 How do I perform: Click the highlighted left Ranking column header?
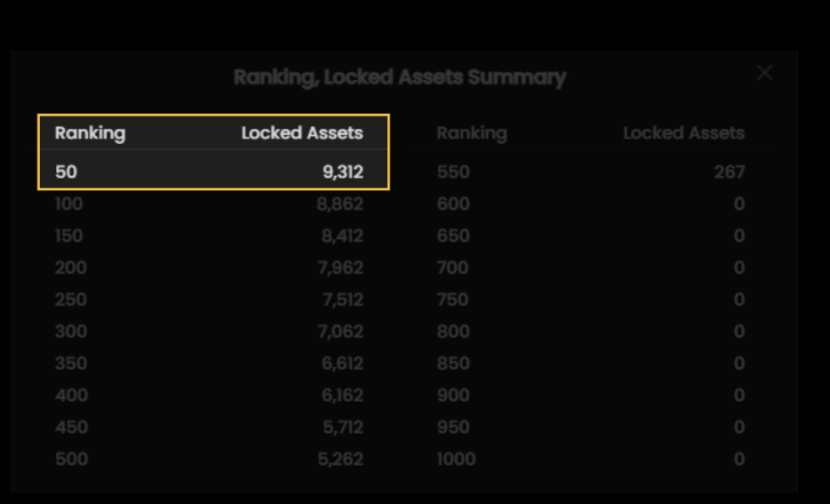(90, 133)
